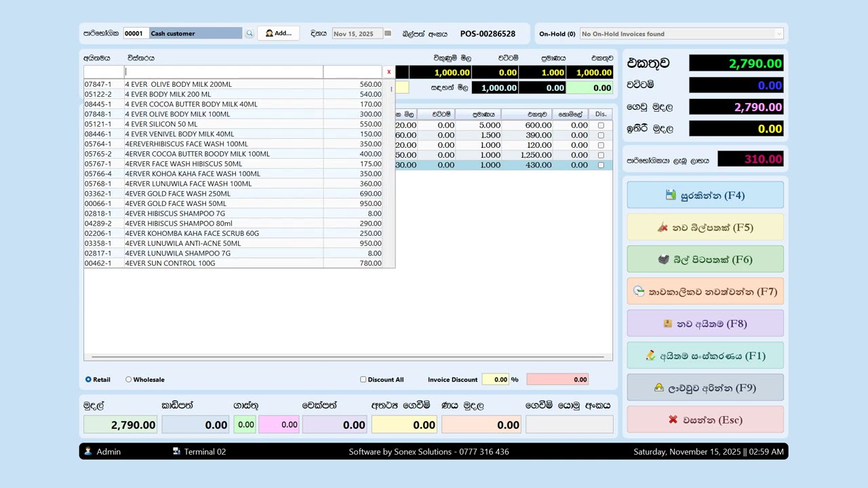This screenshot has width=868, height=488.
Task: Click the Add... customer button
Action: pyautogui.click(x=278, y=33)
